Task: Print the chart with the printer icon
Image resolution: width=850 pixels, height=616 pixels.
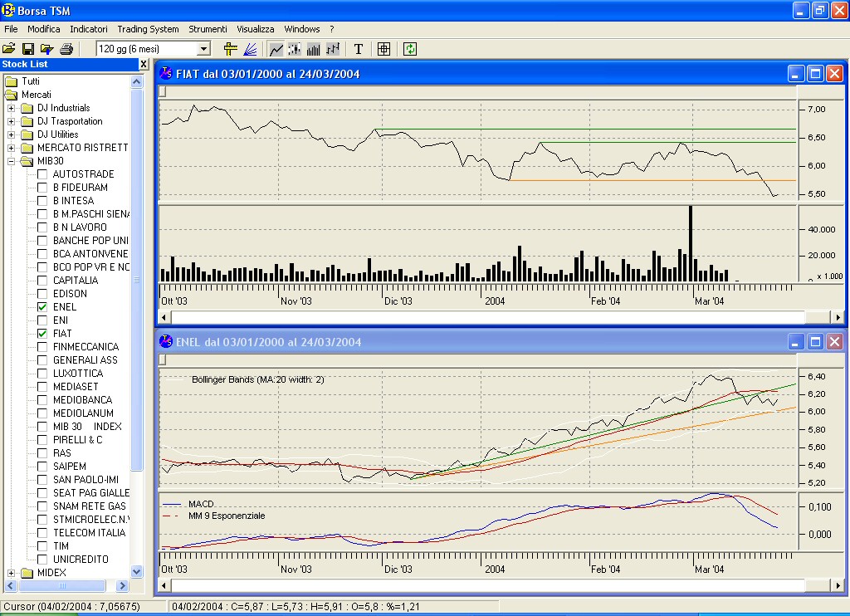Action: tap(66, 49)
